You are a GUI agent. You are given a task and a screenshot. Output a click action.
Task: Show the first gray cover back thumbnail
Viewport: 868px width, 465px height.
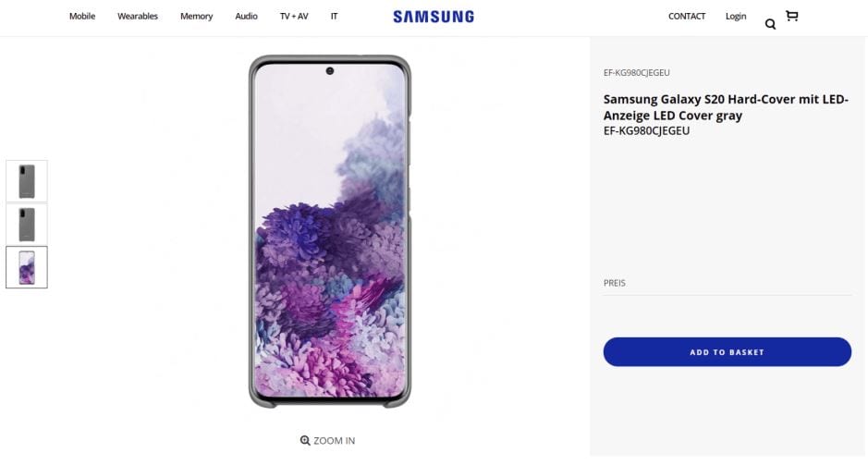click(27, 181)
